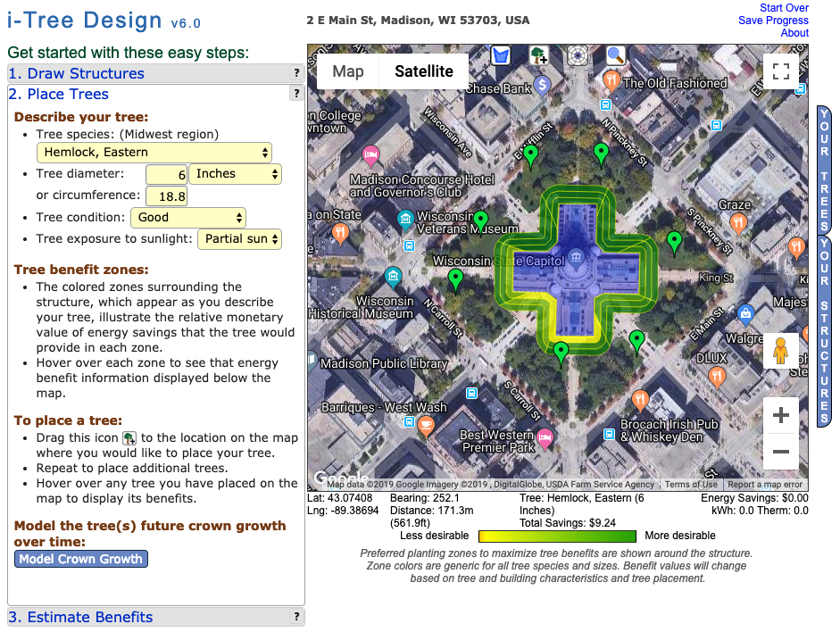The height and width of the screenshot is (632, 840).
Task: Open Tree exposure to sunlight dropdown
Action: (239, 239)
